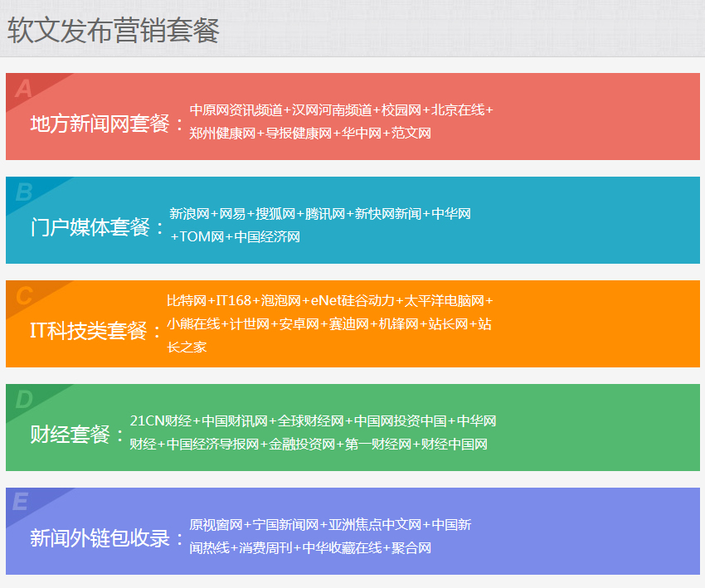Image resolution: width=705 pixels, height=588 pixels.
Task: Click the 软文发布营销套餐 page heading
Action: [113, 30]
